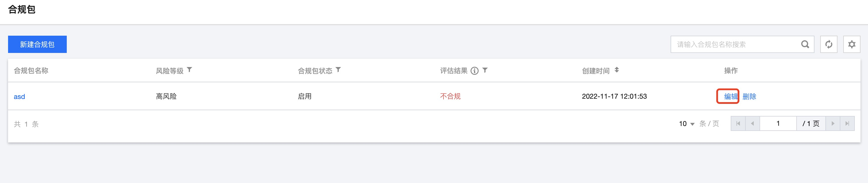Click 删除 for the asd row
The image size is (868, 183).
pyautogui.click(x=749, y=97)
